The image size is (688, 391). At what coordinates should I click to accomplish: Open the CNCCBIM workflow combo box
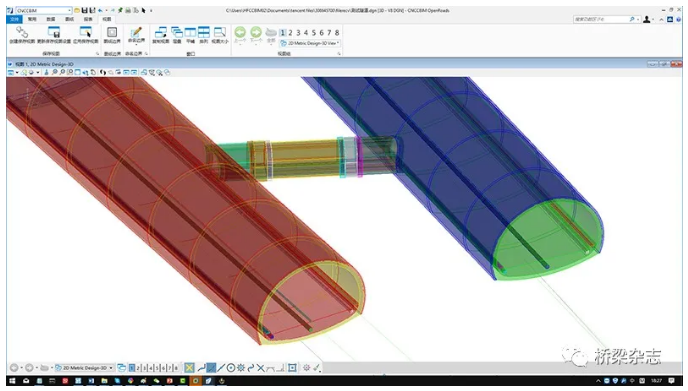(x=43, y=10)
